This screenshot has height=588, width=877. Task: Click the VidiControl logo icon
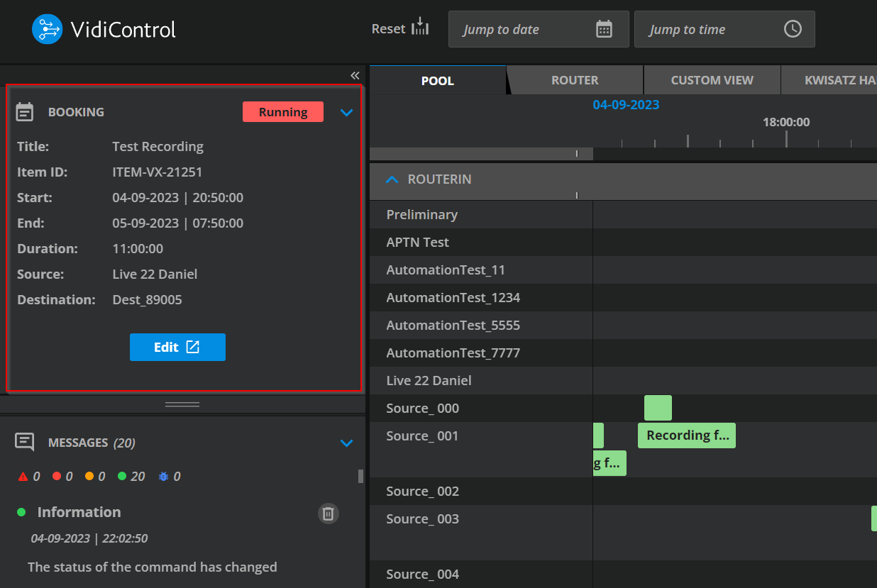pos(48,29)
